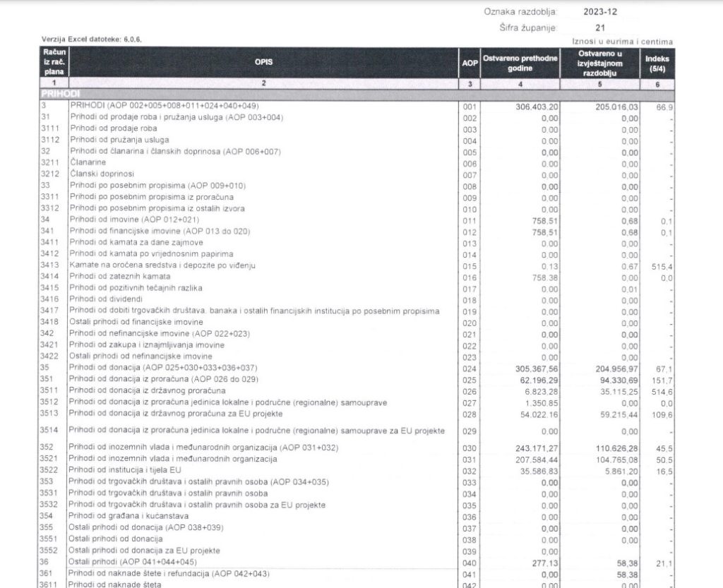Click the Ostvareno prethodne godine header
The height and width of the screenshot is (588, 723).
click(520, 63)
